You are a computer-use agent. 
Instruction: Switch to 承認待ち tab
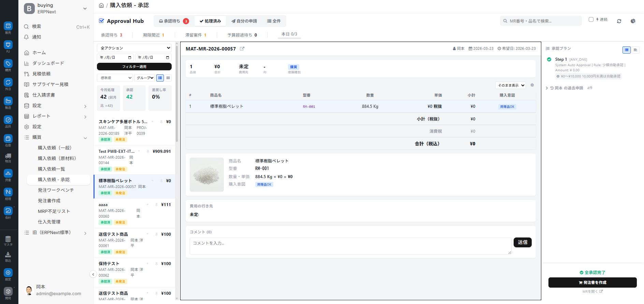pyautogui.click(x=174, y=21)
